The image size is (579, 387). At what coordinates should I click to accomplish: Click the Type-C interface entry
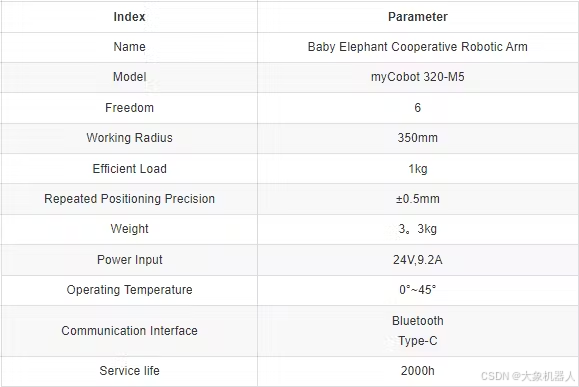(x=418, y=340)
